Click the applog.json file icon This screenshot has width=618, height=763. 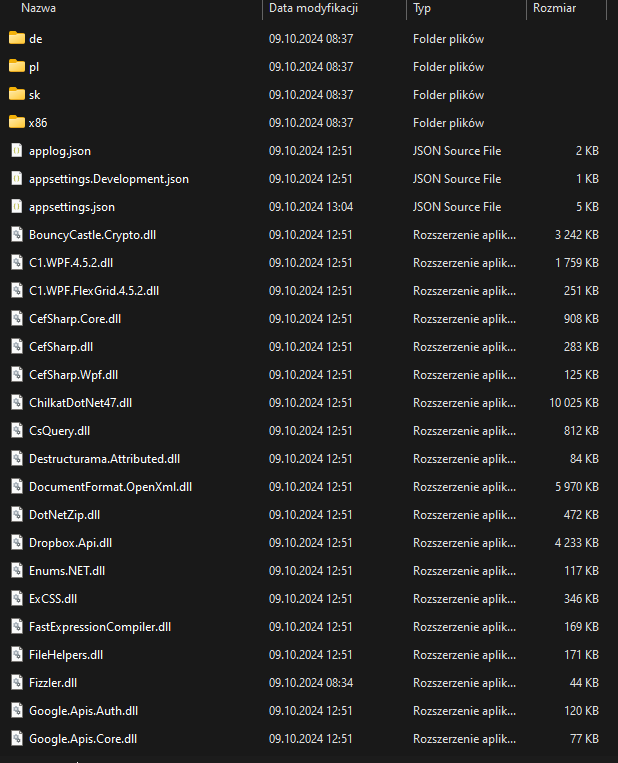tap(17, 150)
